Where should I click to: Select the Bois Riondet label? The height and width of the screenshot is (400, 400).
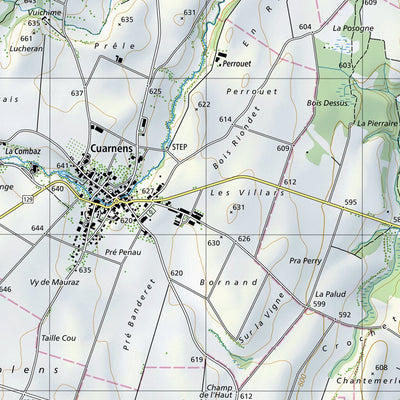pyautogui.click(x=236, y=138)
